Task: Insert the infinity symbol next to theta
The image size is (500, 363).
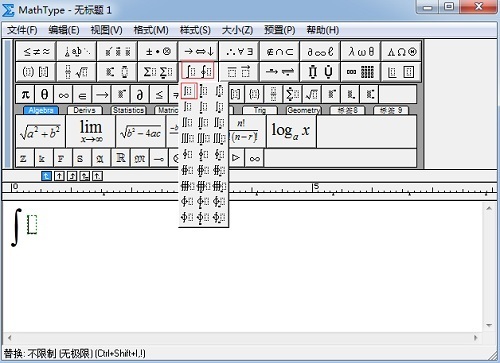Action: coord(63,95)
